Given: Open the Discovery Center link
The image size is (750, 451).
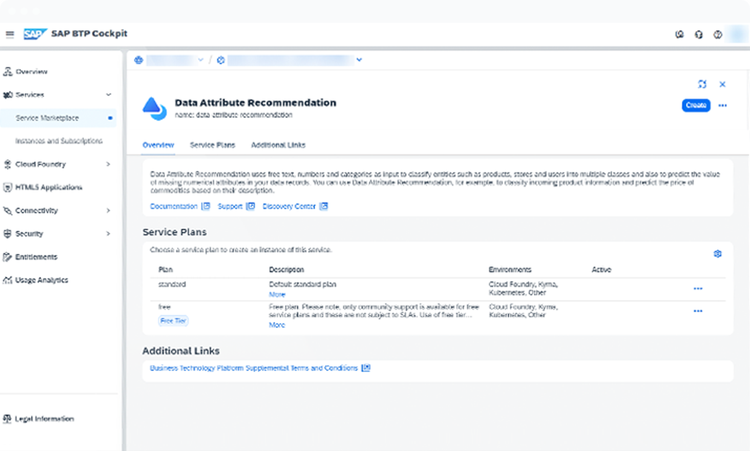Looking at the screenshot, I should pyautogui.click(x=289, y=206).
